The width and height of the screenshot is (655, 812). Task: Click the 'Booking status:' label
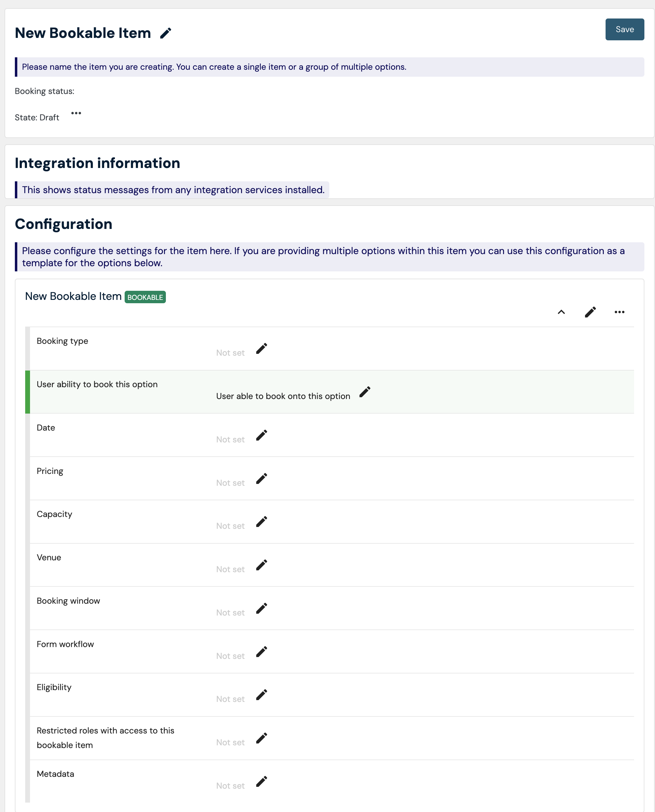[x=45, y=91]
